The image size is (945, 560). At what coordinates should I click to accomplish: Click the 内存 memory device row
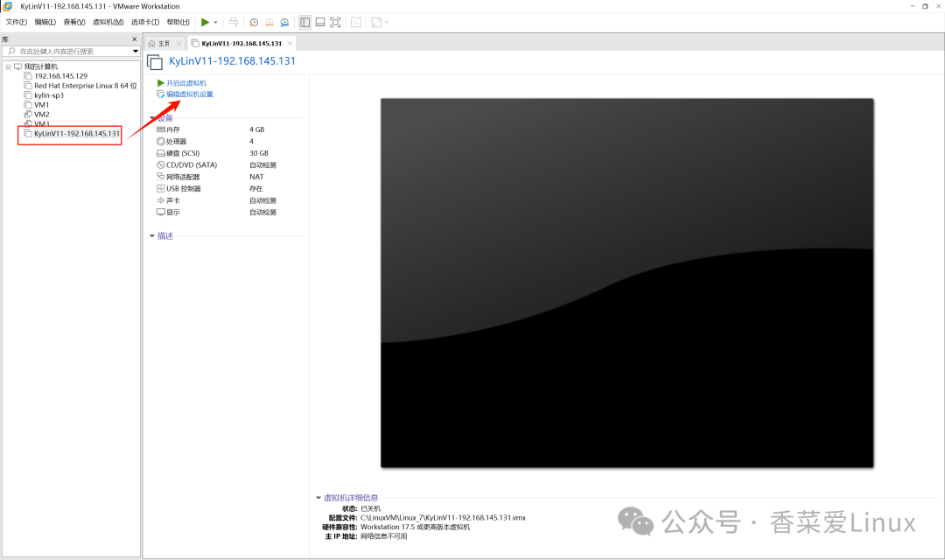pyautogui.click(x=229, y=129)
